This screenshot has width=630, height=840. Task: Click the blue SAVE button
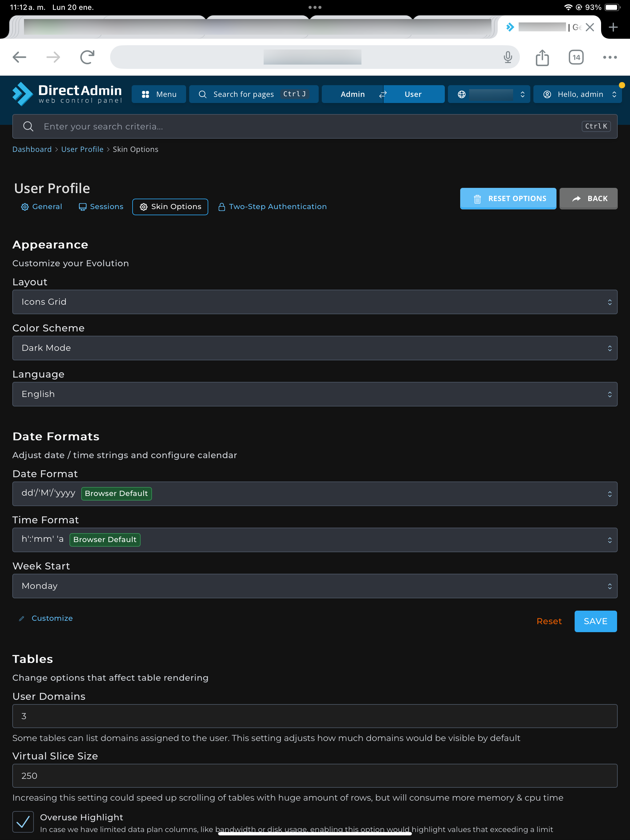tap(595, 621)
